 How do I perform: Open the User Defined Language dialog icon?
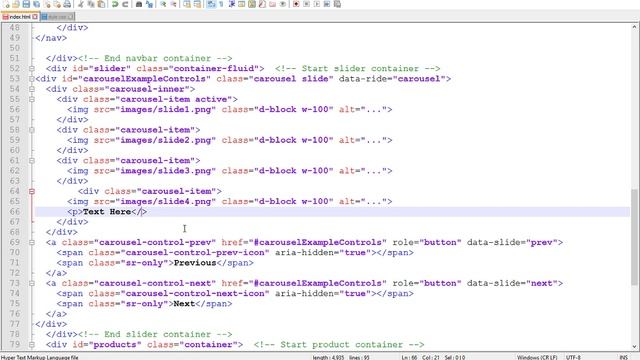242,4
